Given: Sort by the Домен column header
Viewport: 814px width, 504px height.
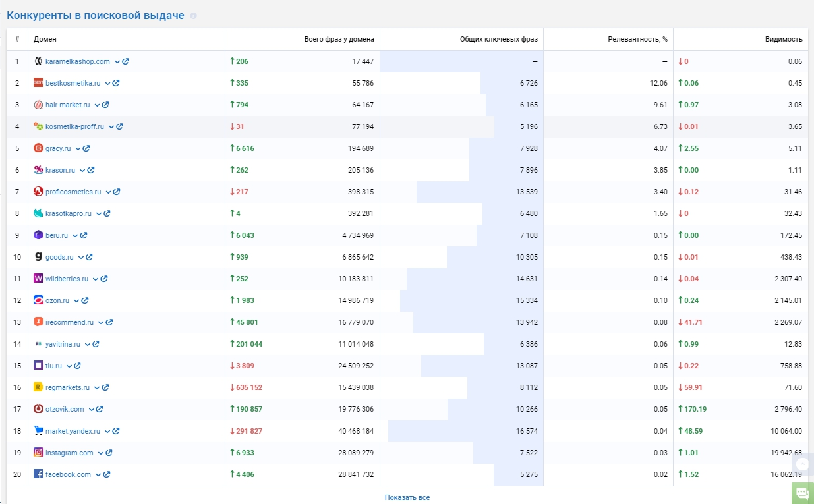Looking at the screenshot, I should [x=45, y=40].
